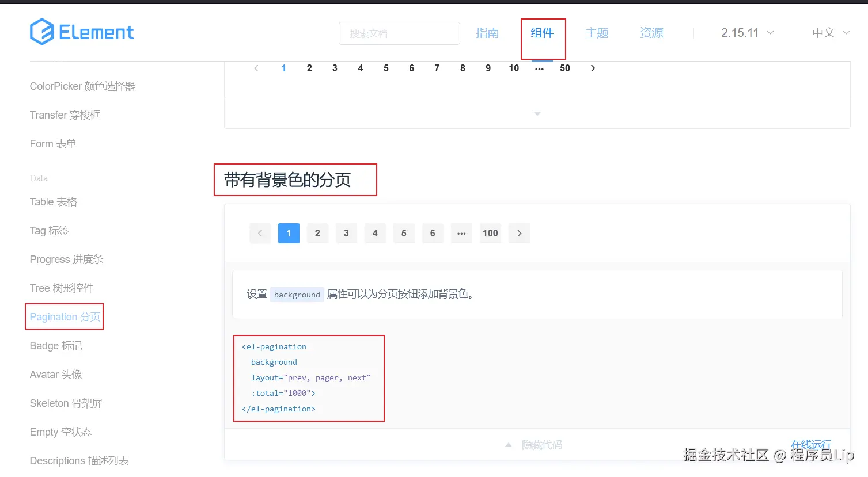Collapse the example using the down arrow expander
The width and height of the screenshot is (868, 477).
tap(537, 113)
